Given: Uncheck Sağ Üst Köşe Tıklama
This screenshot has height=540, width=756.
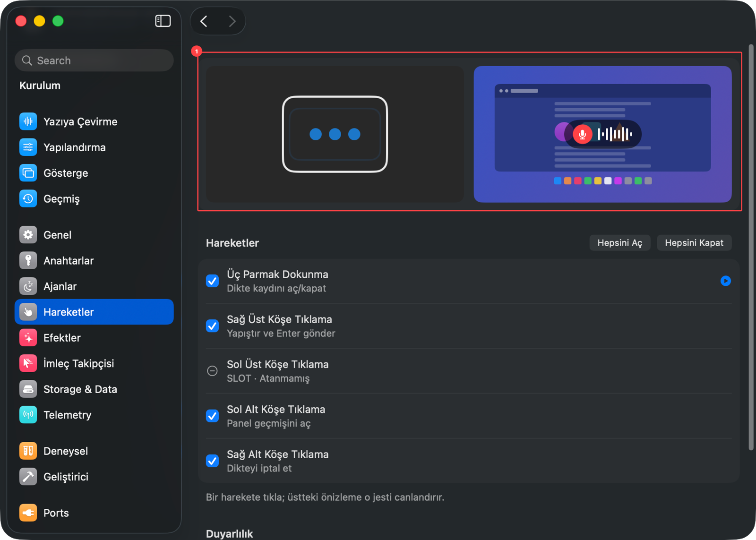Looking at the screenshot, I should (213, 326).
